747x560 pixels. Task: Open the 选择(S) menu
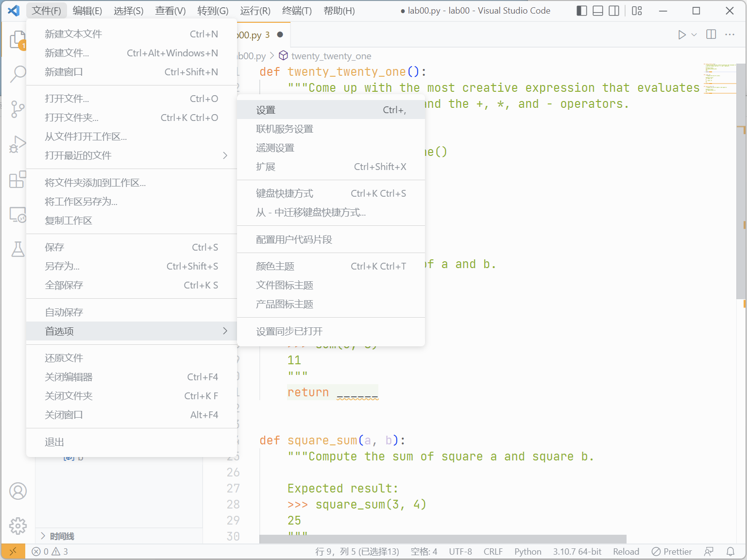pyautogui.click(x=129, y=11)
